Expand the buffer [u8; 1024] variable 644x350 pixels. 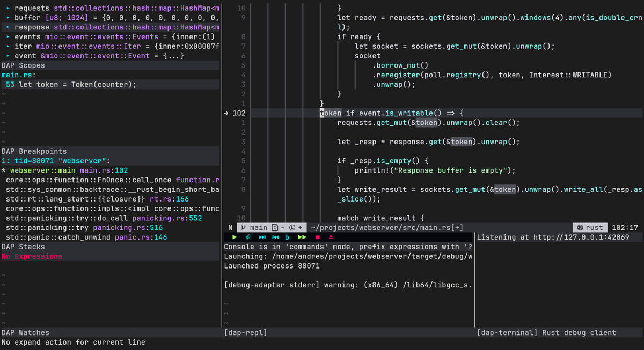click(8, 18)
